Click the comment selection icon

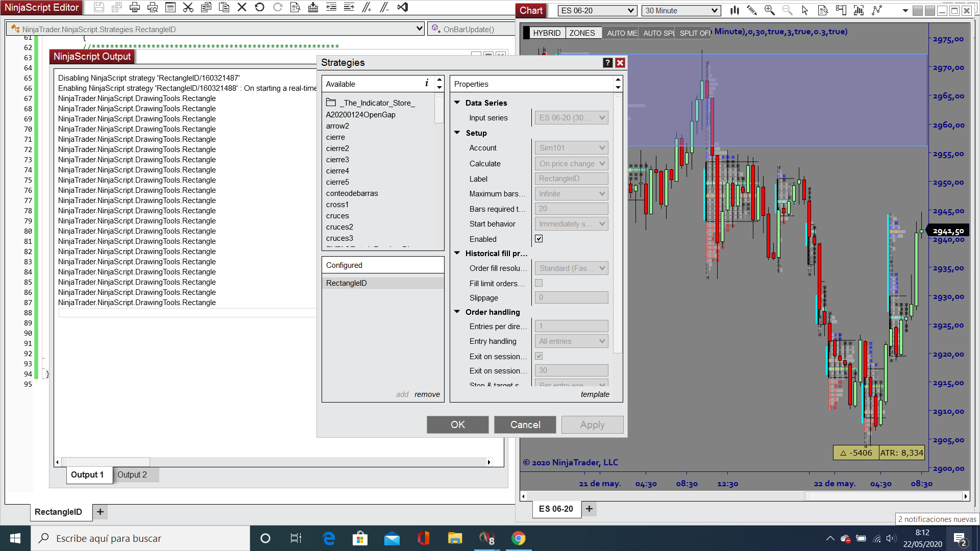(366, 7)
